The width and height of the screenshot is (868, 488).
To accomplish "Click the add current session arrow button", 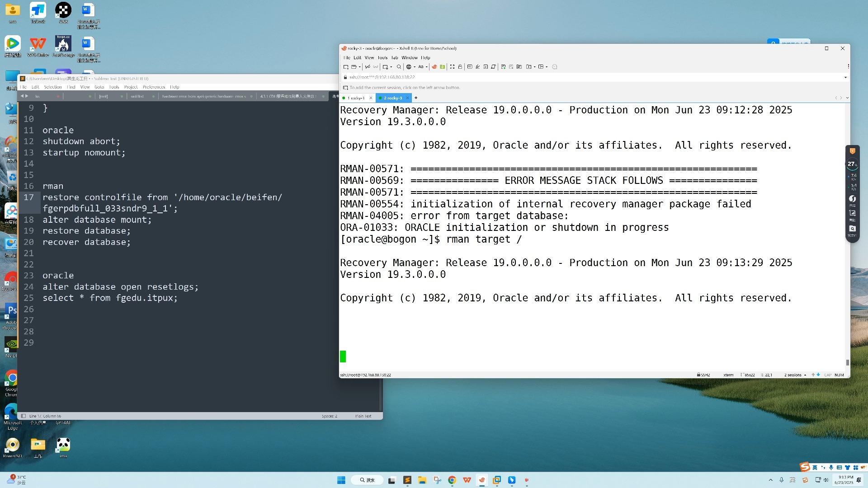I will (345, 88).
